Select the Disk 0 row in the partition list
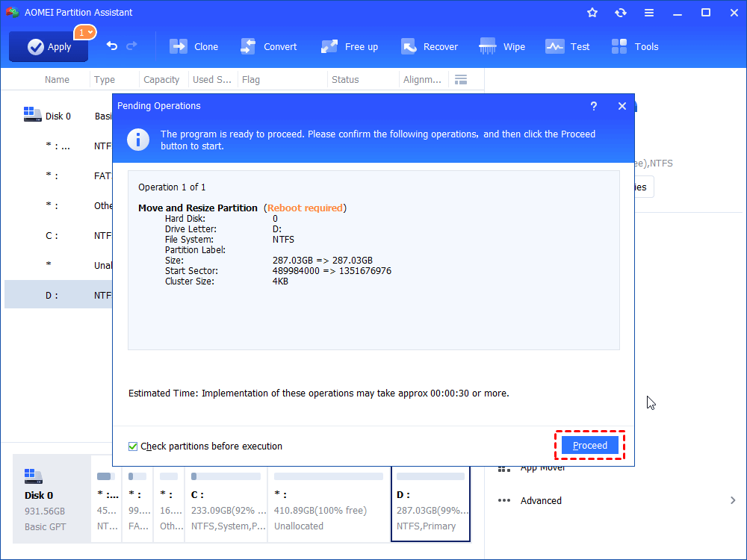The height and width of the screenshot is (560, 747). (x=59, y=116)
